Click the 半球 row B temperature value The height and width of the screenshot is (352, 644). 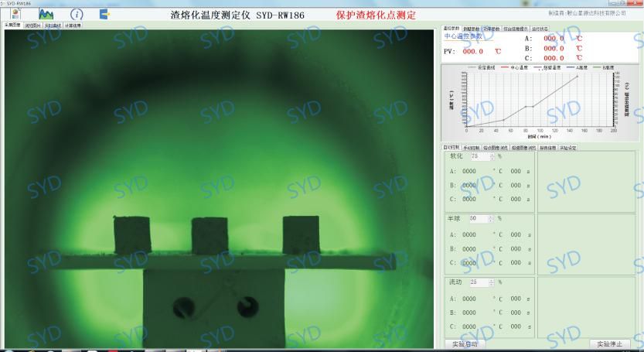point(469,249)
